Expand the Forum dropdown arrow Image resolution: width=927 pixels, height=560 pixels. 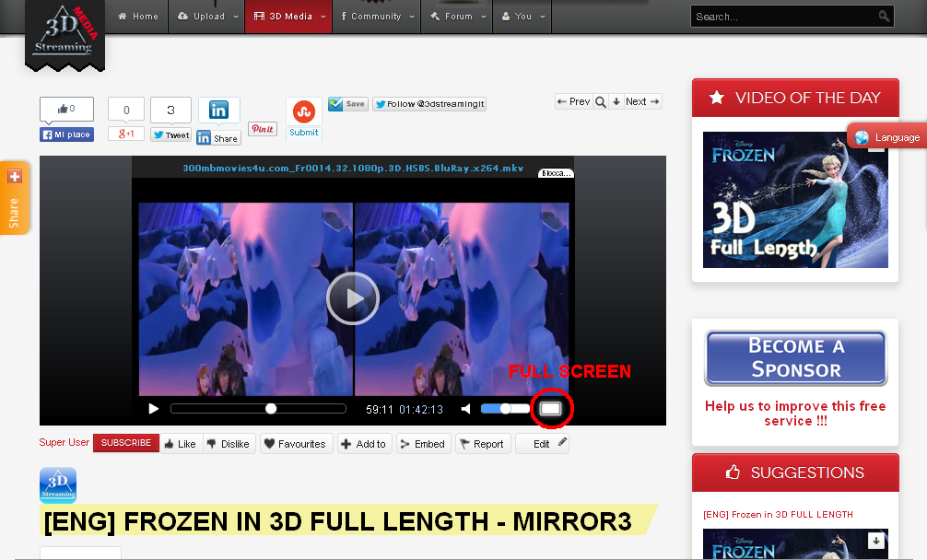coord(484,17)
